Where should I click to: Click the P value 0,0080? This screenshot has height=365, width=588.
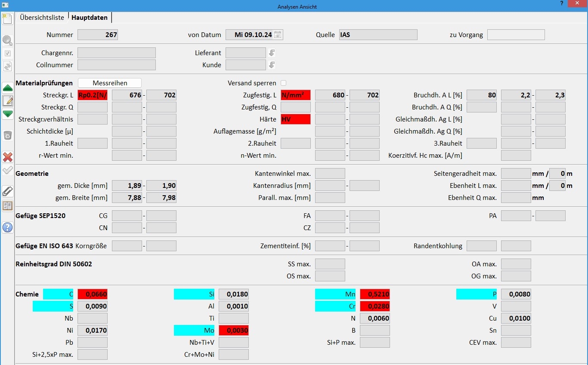coord(516,294)
